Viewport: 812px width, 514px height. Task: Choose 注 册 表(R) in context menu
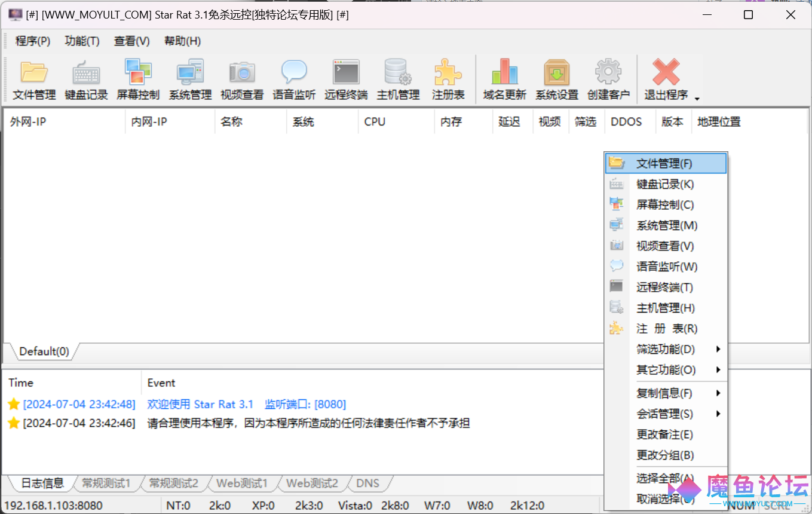click(666, 329)
